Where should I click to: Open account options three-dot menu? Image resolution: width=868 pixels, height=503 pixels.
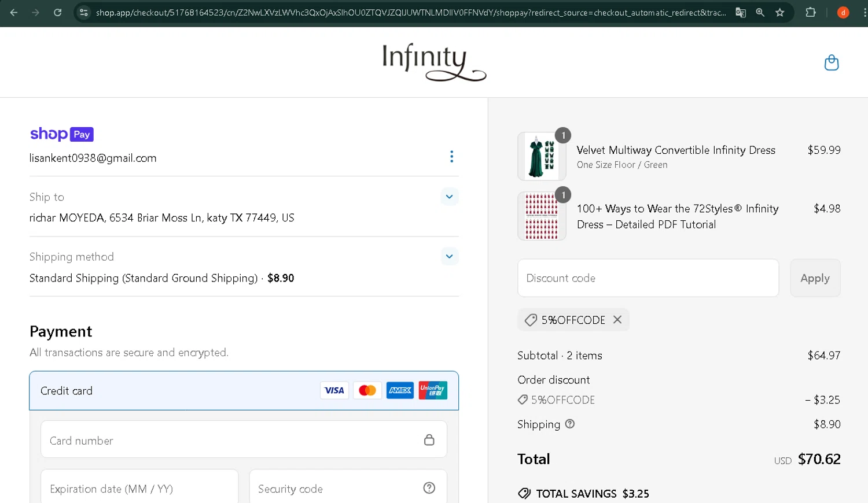pyautogui.click(x=451, y=157)
